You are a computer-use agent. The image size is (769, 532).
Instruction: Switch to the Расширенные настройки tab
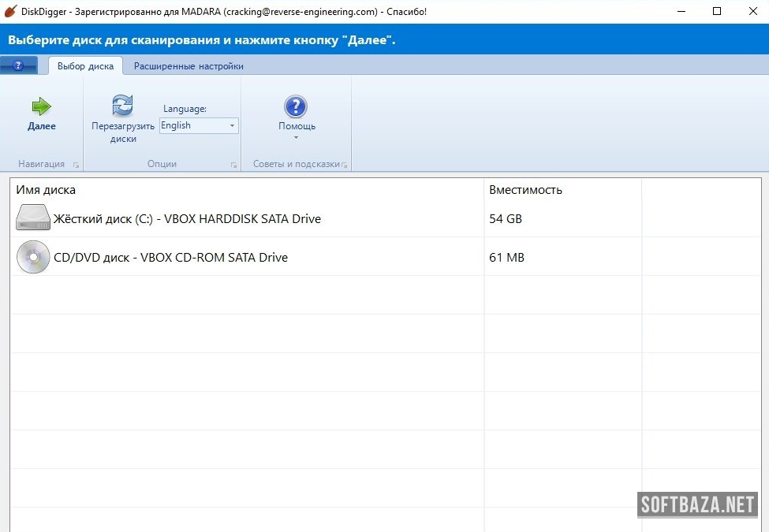[x=189, y=66]
